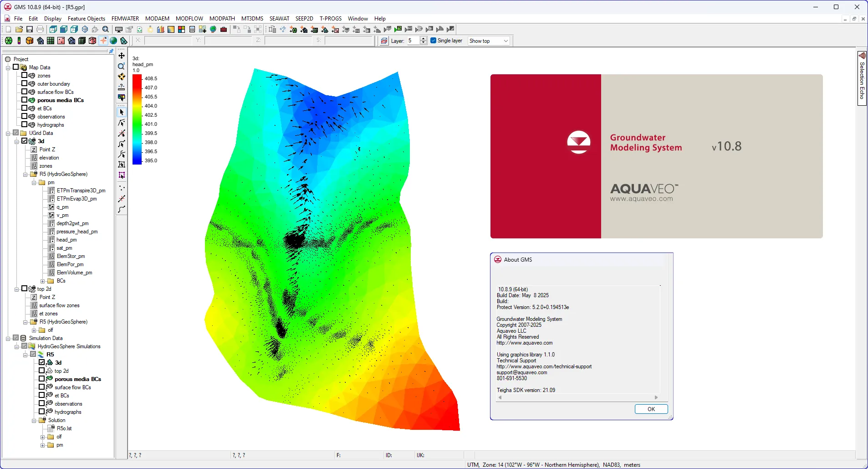Toggle the R5 simulation '3d' checkbox
Viewport: 868px width, 469px height.
coord(42,363)
